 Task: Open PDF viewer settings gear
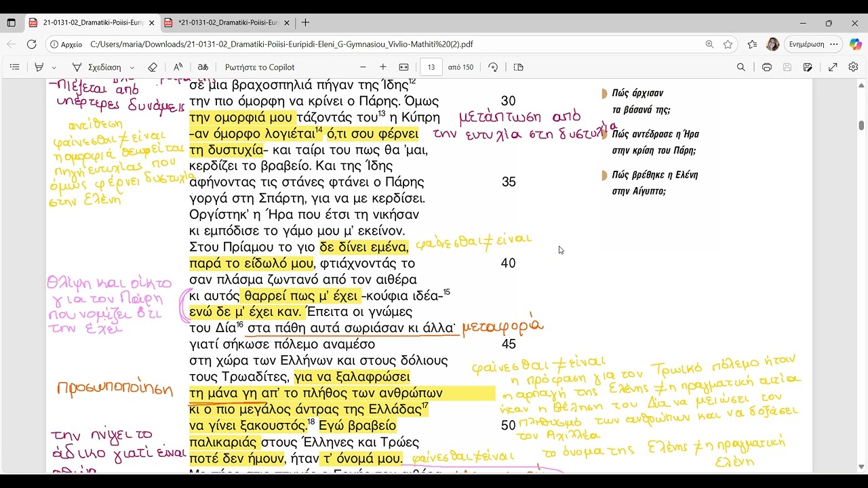854,67
